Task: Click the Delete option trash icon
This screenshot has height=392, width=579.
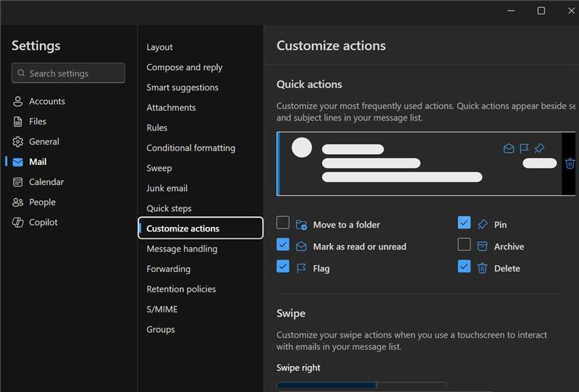Action: (x=482, y=268)
